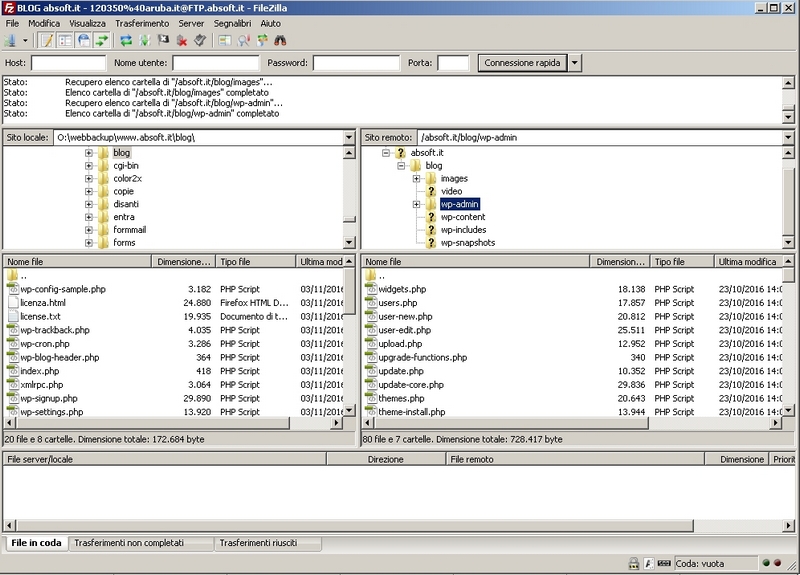Reconnect to the last server
Viewport: 800px width, 575px height.
click(200, 40)
